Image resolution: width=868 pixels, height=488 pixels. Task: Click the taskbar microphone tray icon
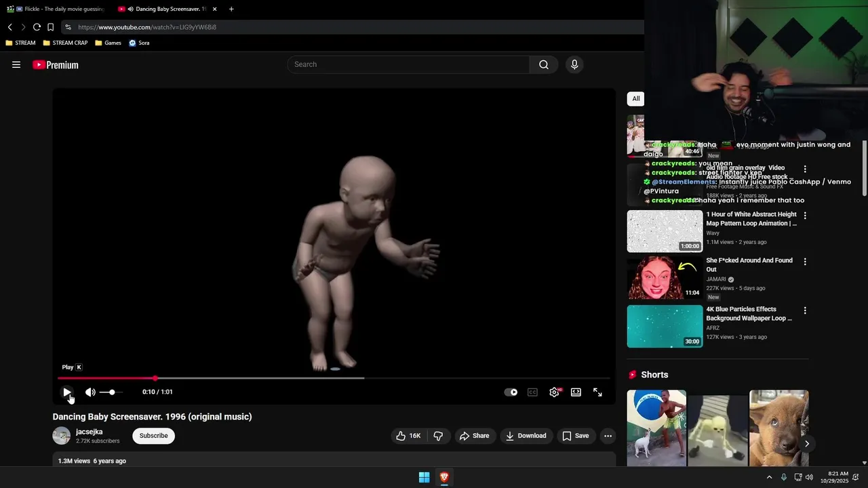pyautogui.click(x=784, y=477)
